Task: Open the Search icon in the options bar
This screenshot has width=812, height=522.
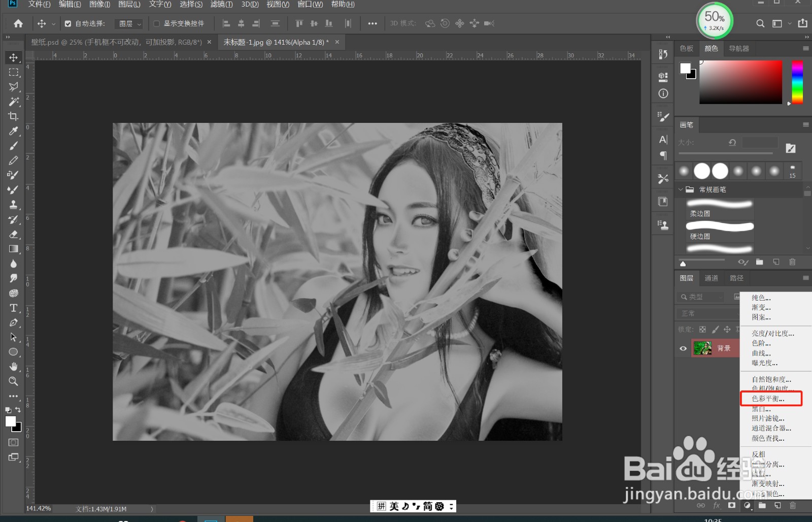Action: 760,23
